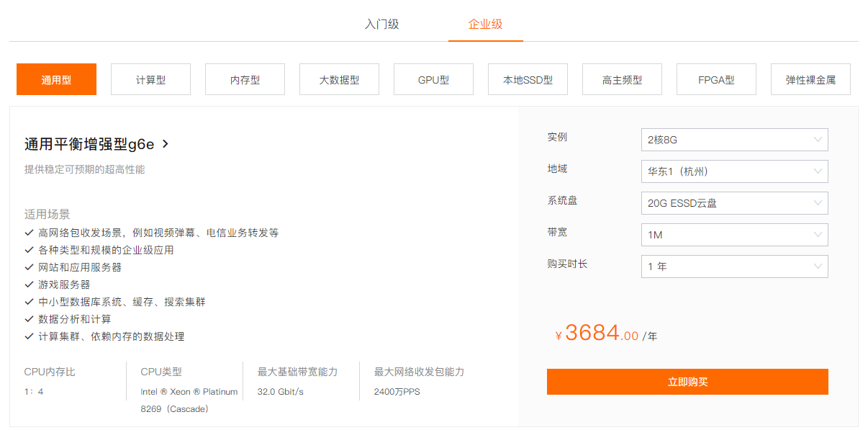Expand the 带宽 1M dropdown

(x=734, y=235)
